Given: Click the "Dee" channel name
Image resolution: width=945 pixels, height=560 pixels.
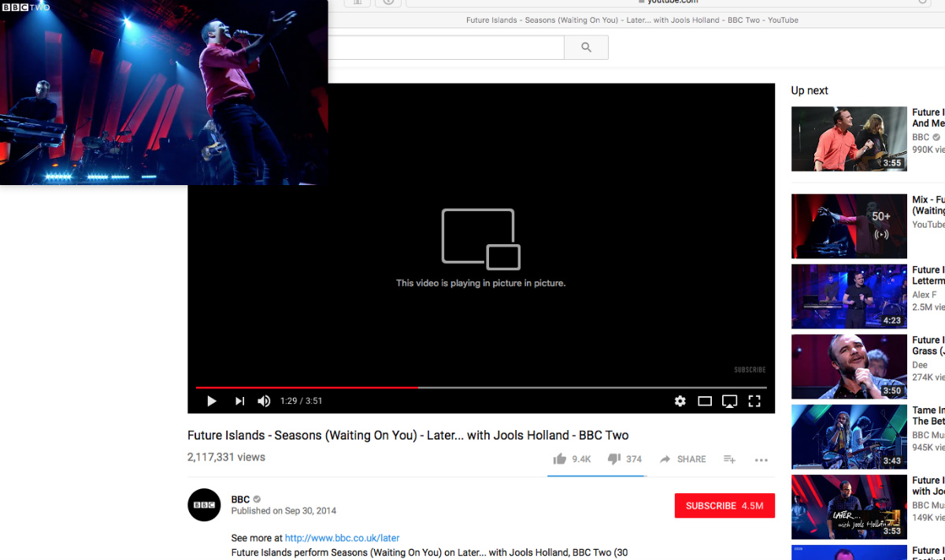Looking at the screenshot, I should click(x=920, y=365).
